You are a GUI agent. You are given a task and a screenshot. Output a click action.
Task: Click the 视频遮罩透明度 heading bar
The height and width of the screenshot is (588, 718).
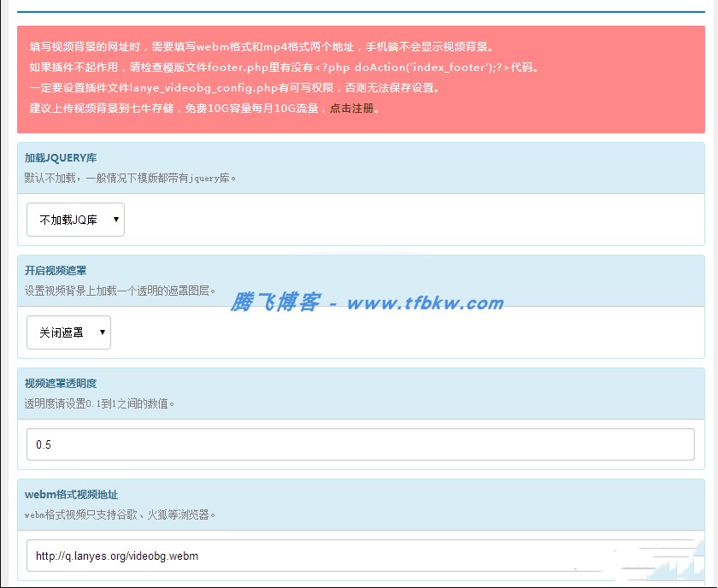pos(58,383)
